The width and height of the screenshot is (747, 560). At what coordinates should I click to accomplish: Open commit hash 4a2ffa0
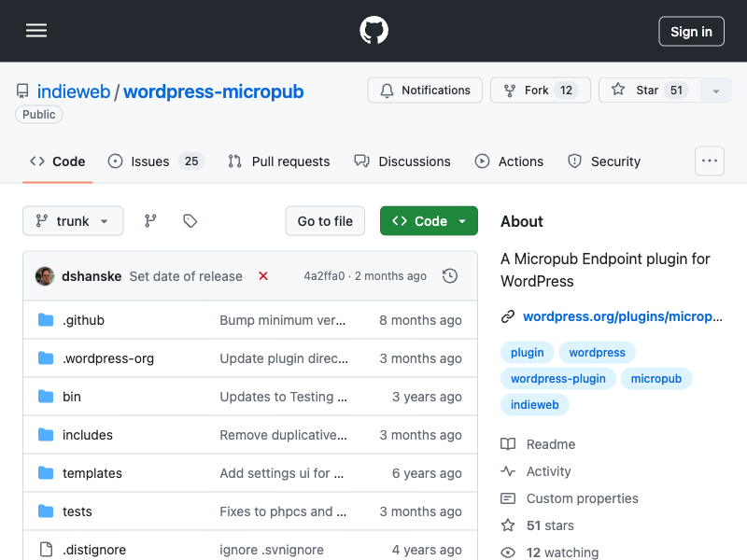[324, 276]
